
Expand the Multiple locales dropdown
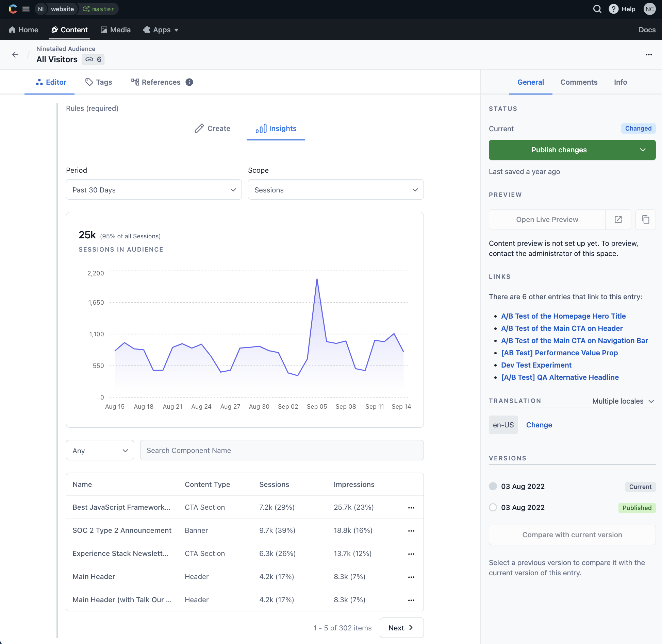coord(623,401)
